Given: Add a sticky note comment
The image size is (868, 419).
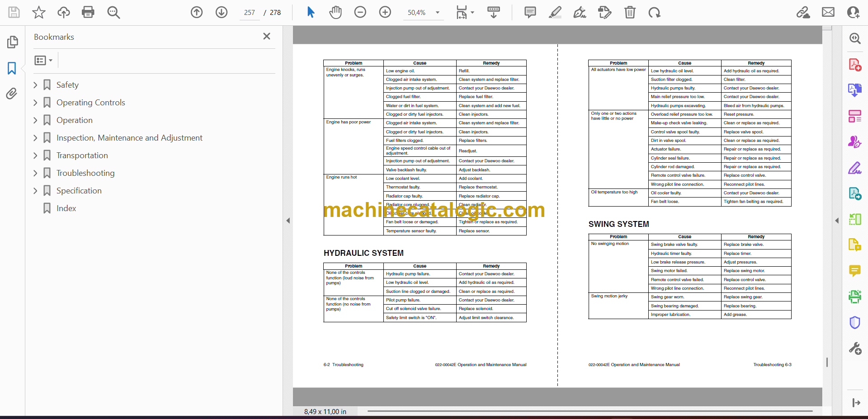Looking at the screenshot, I should (x=530, y=12).
